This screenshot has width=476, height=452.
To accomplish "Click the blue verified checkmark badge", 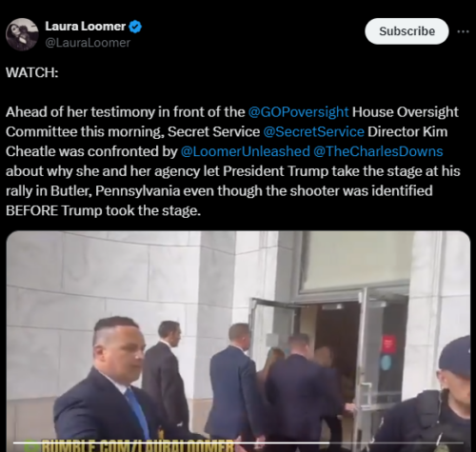I will click(135, 27).
